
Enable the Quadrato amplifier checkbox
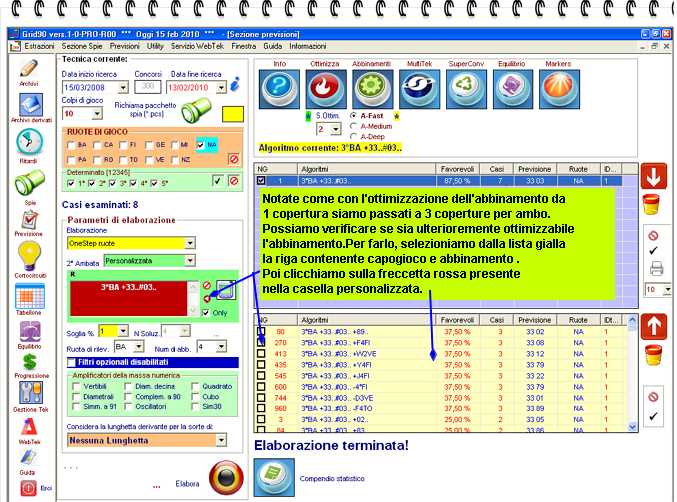[195, 386]
